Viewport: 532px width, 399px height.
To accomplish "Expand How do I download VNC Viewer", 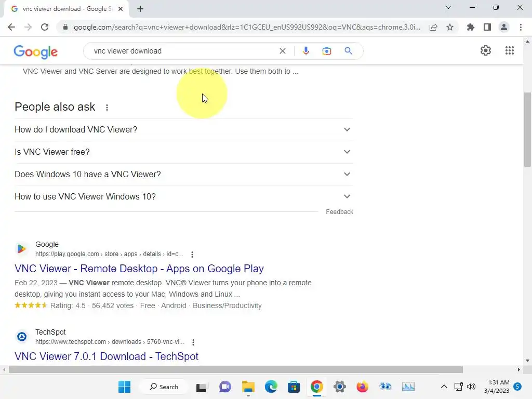I will point(184,129).
